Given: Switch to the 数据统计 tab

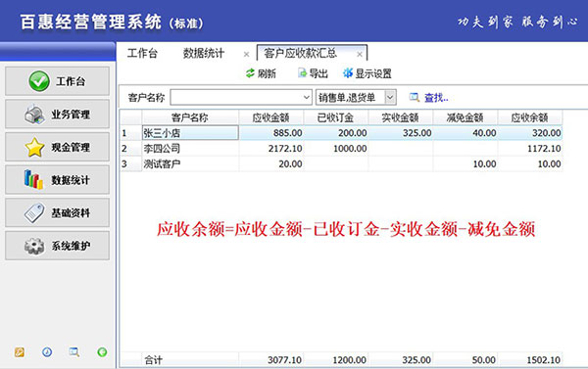Looking at the screenshot, I should (x=203, y=53).
